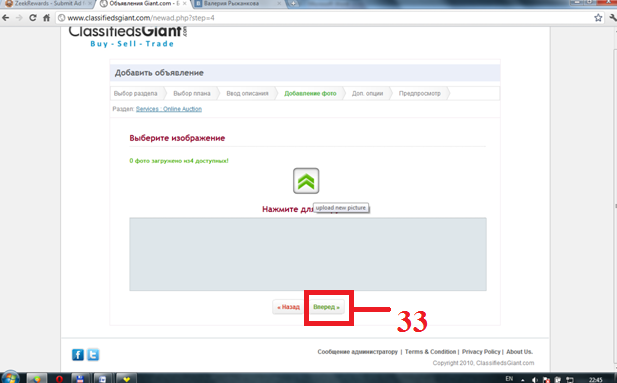Click the 22:45 clock in the taskbar
The width and height of the screenshot is (617, 383).
coord(595,380)
